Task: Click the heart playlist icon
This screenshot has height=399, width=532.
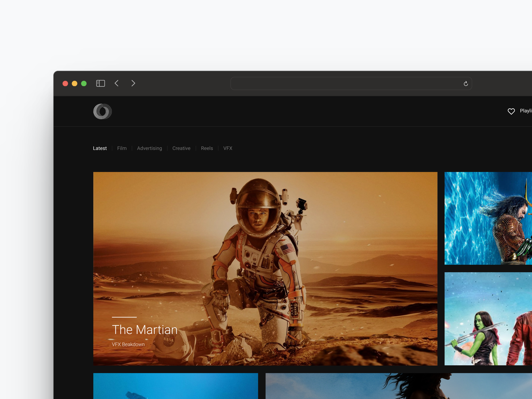Action: 511,111
